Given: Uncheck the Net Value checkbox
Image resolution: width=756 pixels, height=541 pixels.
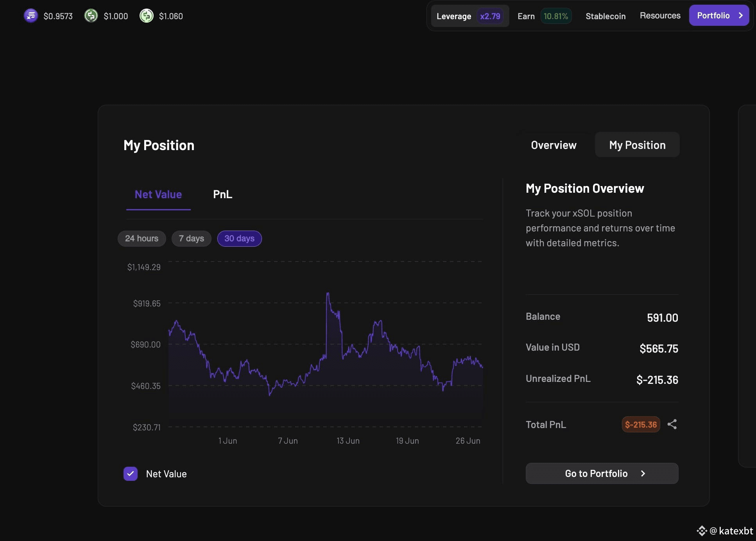Looking at the screenshot, I should click(x=131, y=474).
